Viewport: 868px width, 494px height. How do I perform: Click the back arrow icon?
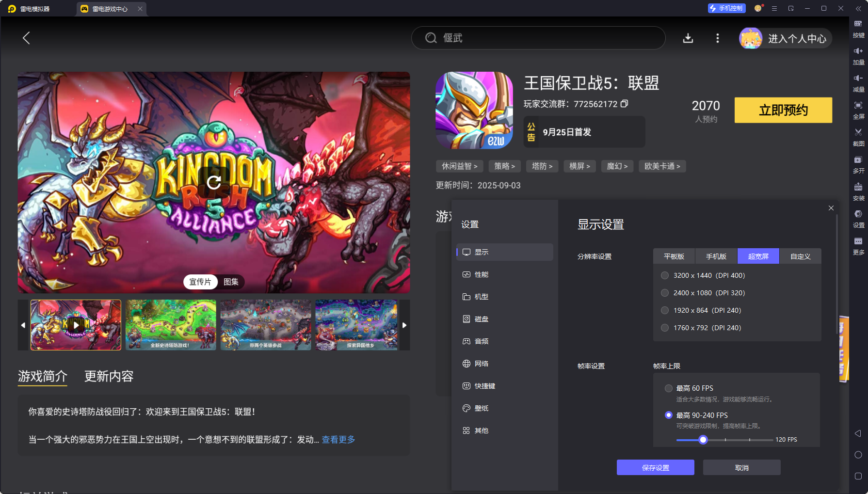pos(27,38)
